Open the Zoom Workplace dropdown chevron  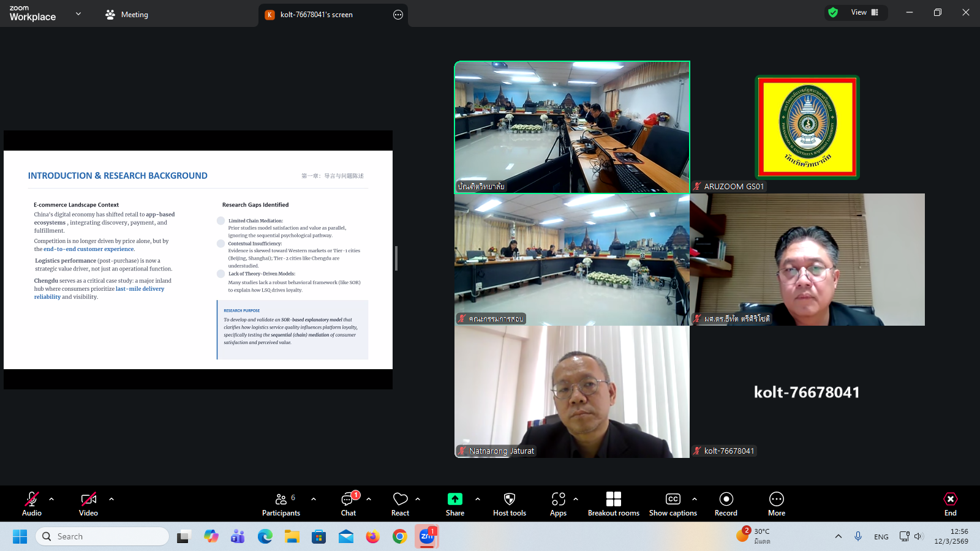pyautogui.click(x=78, y=13)
